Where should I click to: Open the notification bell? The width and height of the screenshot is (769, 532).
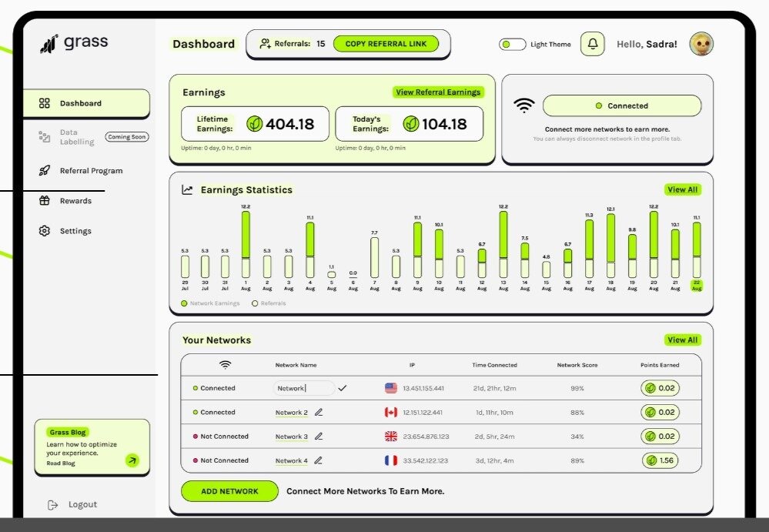[x=593, y=44]
